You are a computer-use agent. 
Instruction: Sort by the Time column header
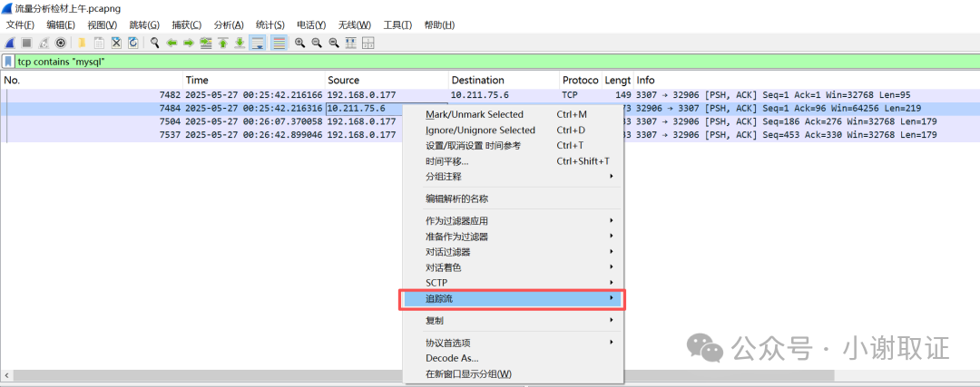tap(254, 80)
